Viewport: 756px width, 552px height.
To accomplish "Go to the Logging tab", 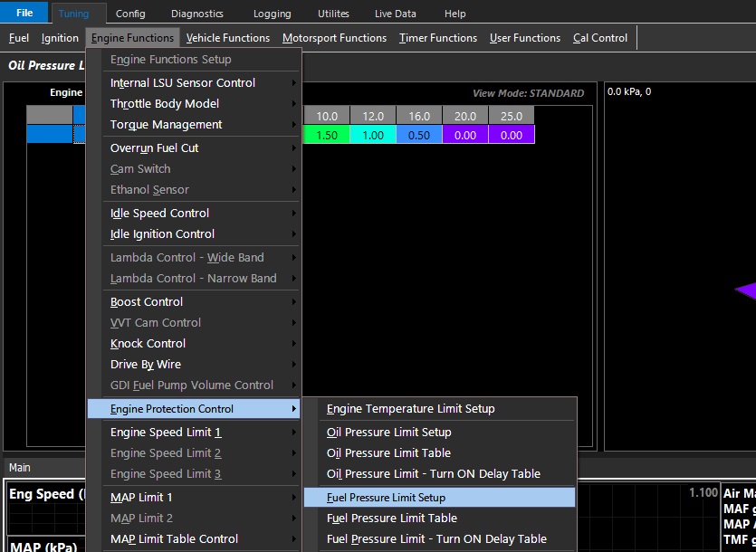I will [272, 14].
